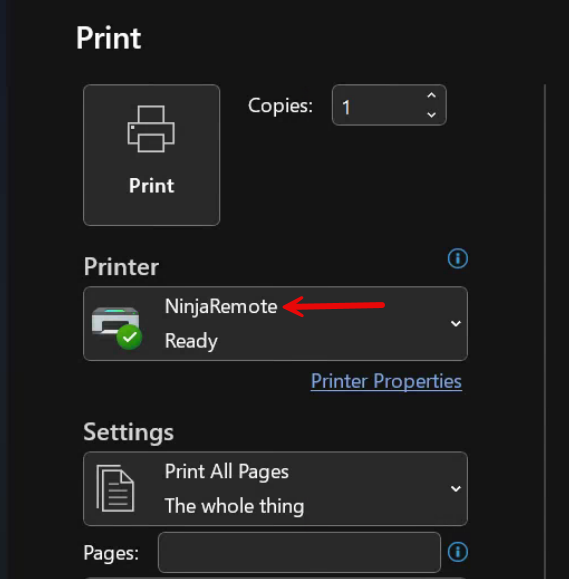Open the Printer Properties link
This screenshot has height=579, width=569.
[x=386, y=381]
